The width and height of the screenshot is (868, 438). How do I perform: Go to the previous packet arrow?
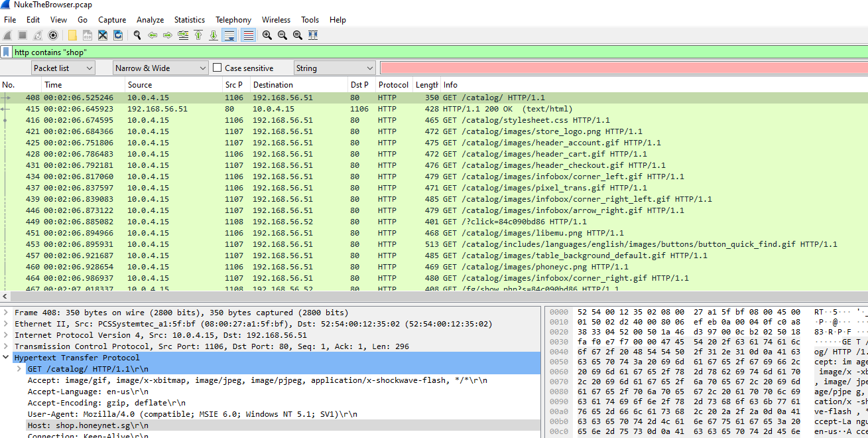153,35
